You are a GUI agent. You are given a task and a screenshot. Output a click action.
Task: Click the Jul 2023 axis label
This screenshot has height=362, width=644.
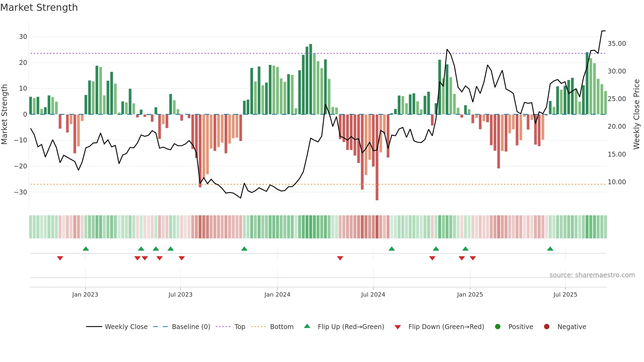pos(180,294)
